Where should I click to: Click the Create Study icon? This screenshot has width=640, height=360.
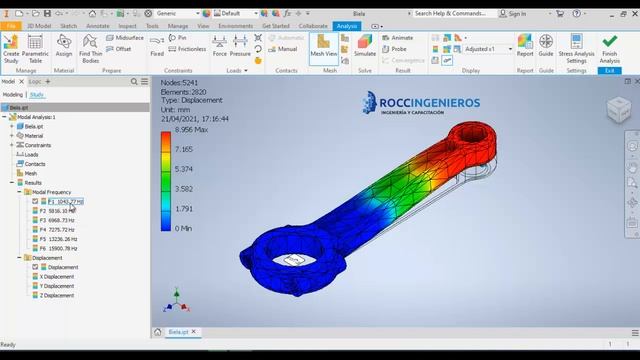coord(11,48)
